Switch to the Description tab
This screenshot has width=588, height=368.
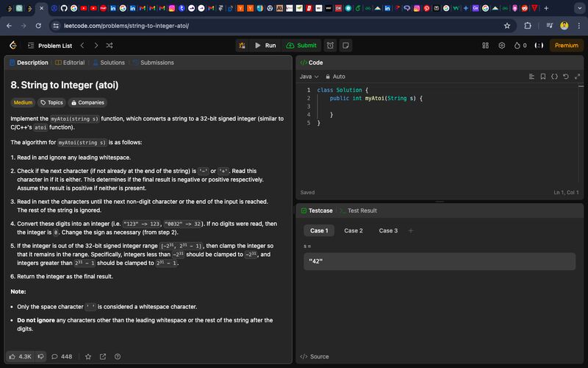point(29,63)
